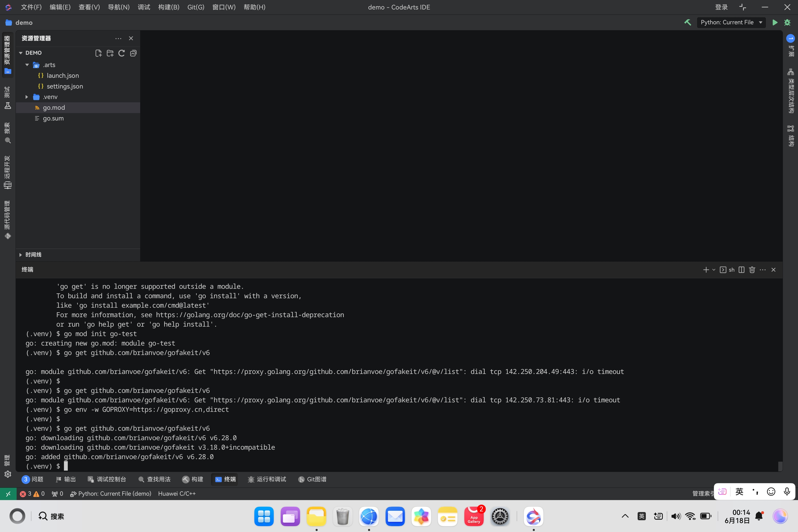
Task: Collapse the DEMO root folder
Action: pos(21,53)
